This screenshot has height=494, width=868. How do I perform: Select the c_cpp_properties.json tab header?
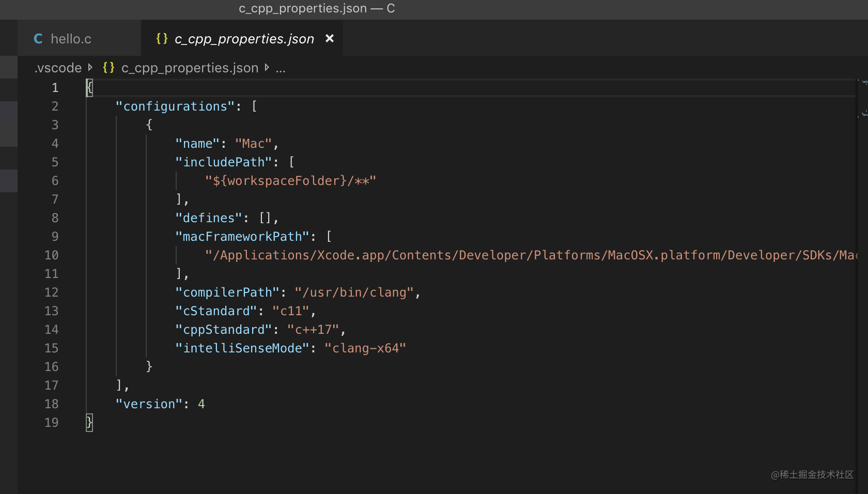click(243, 38)
